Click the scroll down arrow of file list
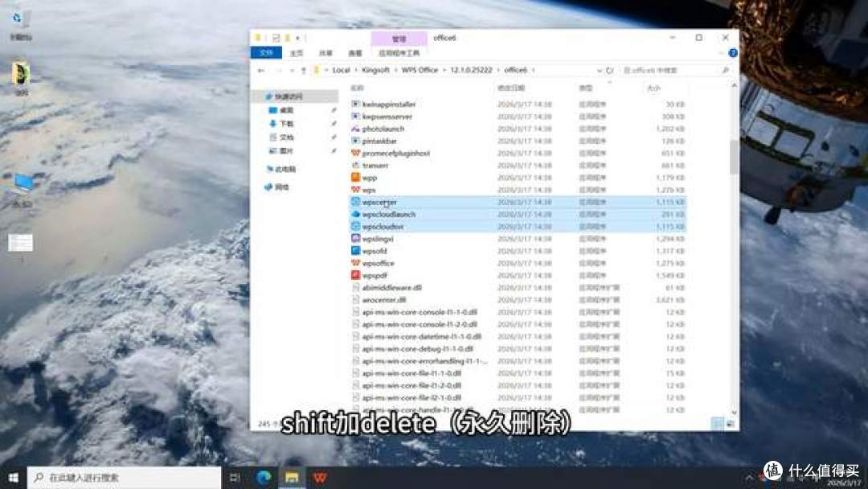This screenshot has width=868, height=489. click(734, 413)
